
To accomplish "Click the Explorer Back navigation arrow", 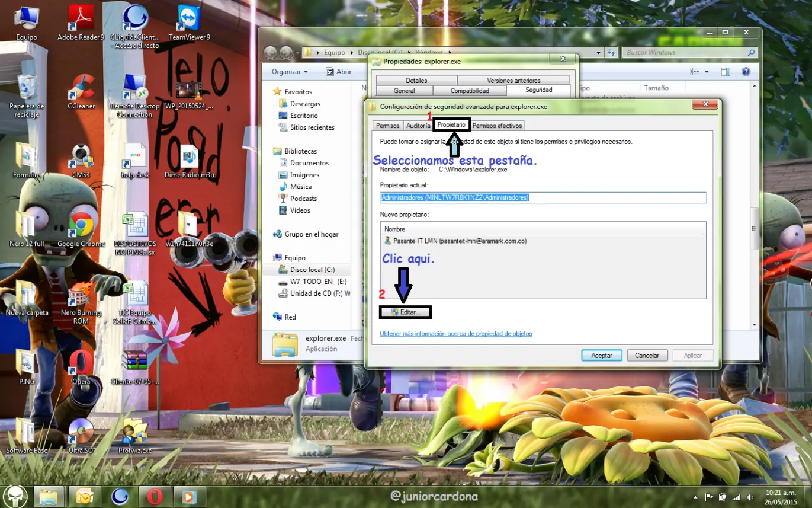I will 271,53.
